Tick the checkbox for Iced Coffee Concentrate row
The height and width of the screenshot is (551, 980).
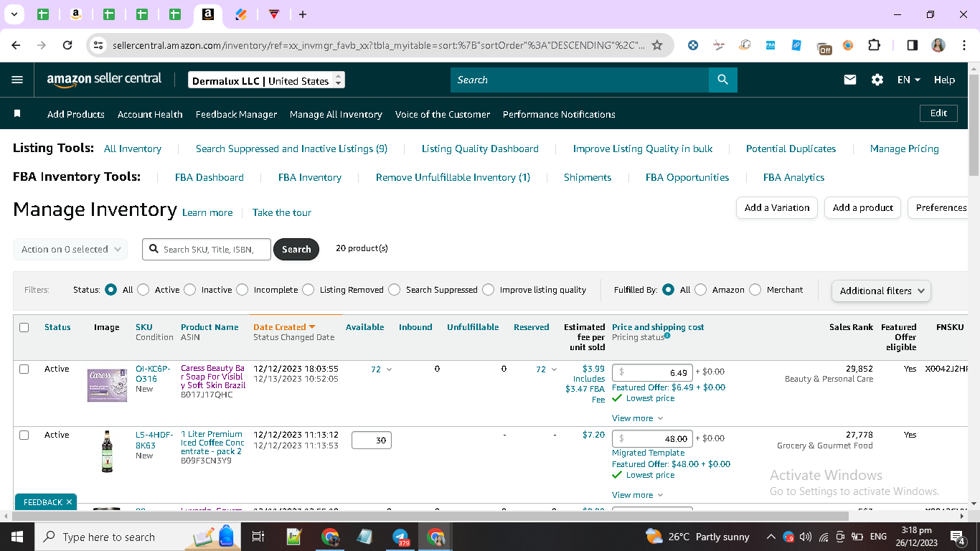pos(24,435)
